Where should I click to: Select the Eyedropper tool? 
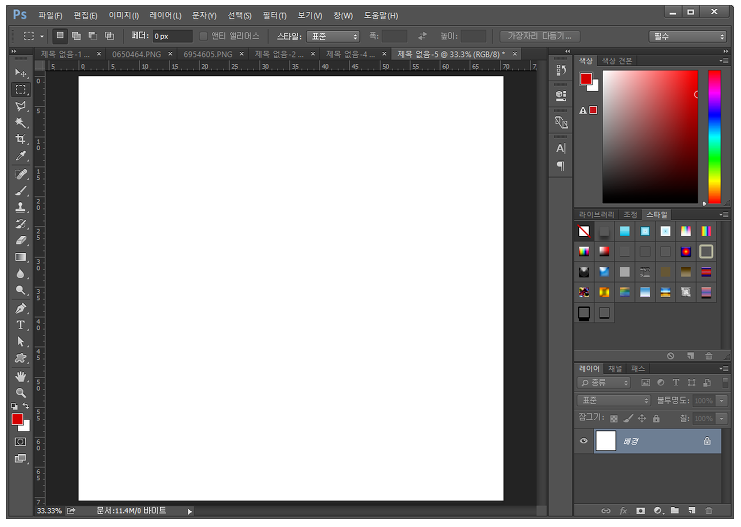click(x=21, y=156)
